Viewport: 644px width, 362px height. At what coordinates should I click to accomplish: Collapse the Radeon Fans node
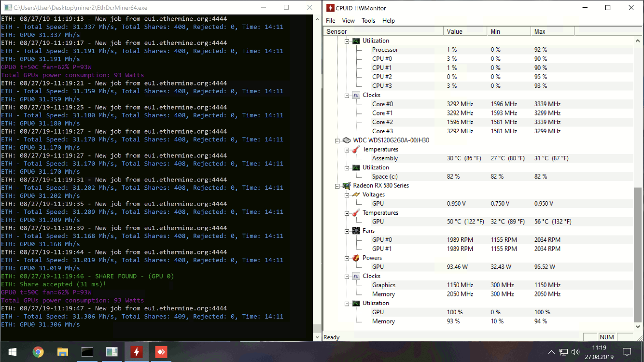[347, 231]
